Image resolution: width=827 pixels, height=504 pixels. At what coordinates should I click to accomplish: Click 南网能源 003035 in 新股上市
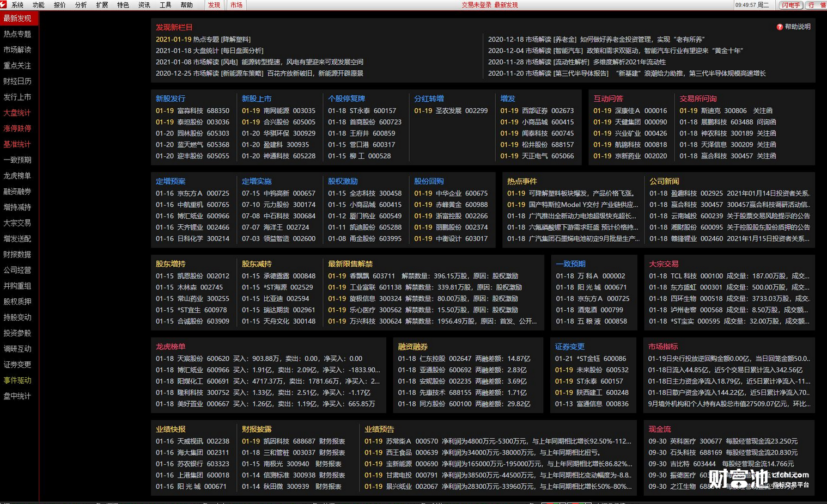coord(279,110)
